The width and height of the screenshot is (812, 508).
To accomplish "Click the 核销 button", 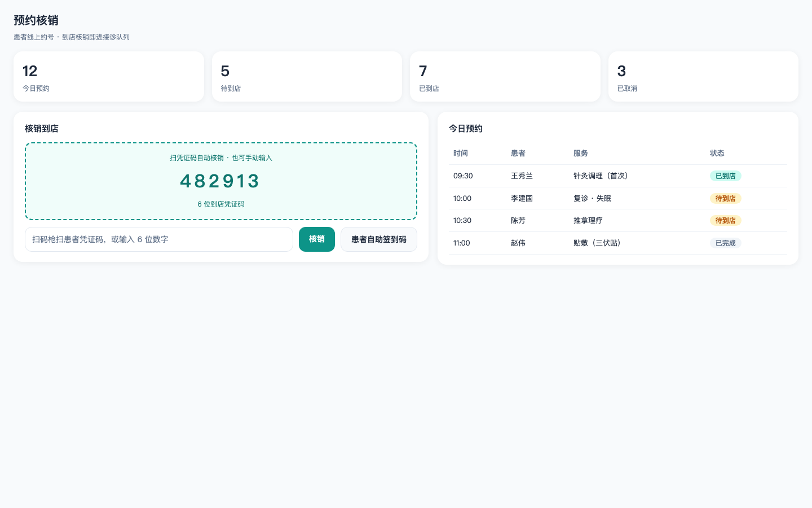I will tap(316, 239).
